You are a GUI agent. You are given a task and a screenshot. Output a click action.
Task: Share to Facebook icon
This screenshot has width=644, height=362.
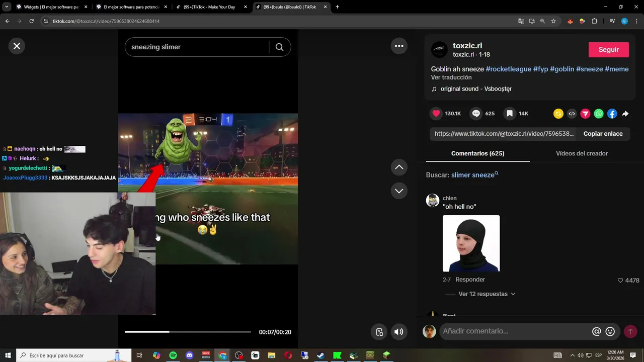pyautogui.click(x=612, y=114)
